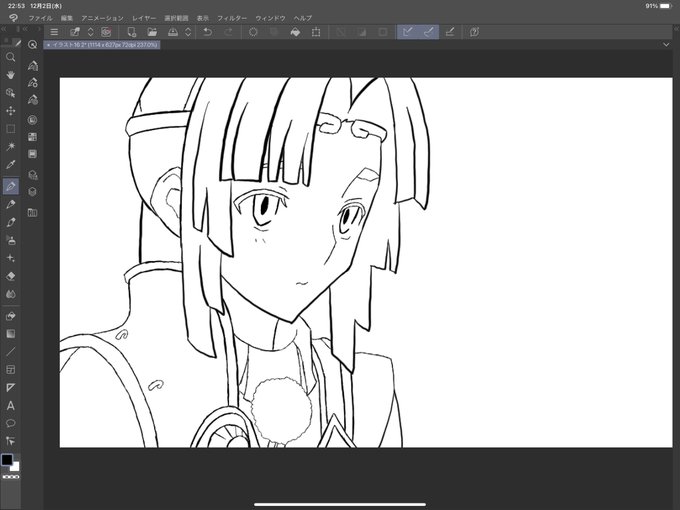Open the Brush Size palette icon
This screenshot has width=680, height=510.
33,100
